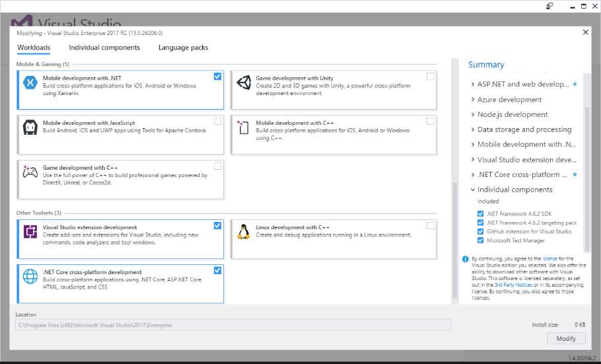Check Game development with C++ workload

coord(217,166)
